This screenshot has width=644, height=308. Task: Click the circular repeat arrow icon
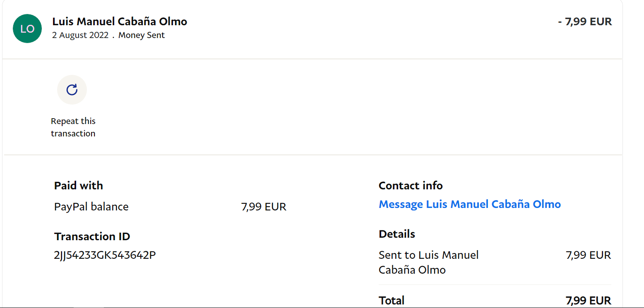click(x=72, y=90)
